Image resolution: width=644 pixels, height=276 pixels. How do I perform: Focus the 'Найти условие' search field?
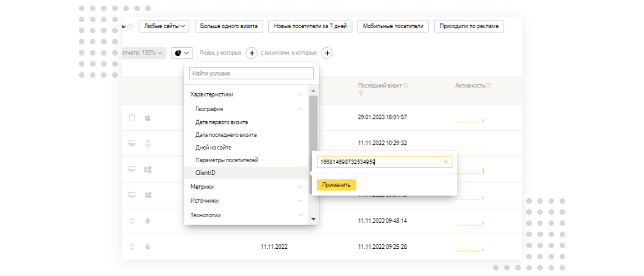click(x=251, y=73)
